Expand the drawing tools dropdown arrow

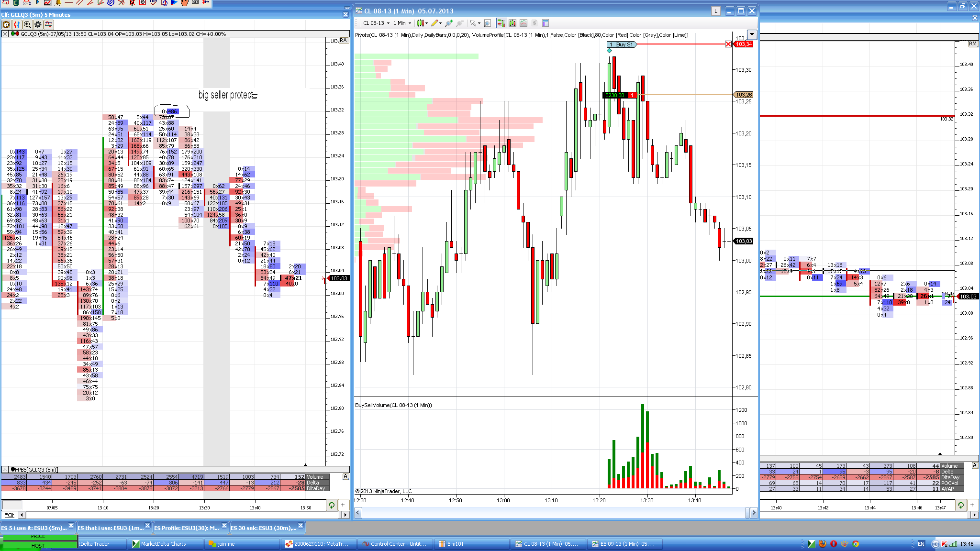(x=440, y=23)
